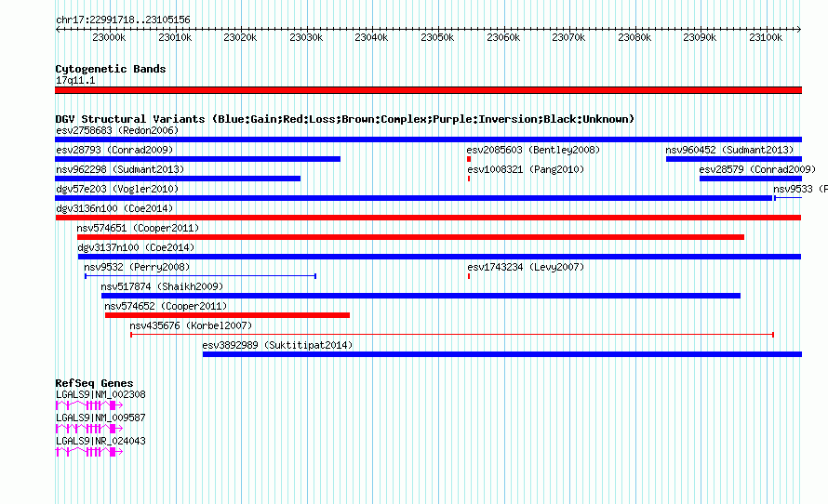
Task: Click the DGV Structural Variants track title
Action: (345, 119)
